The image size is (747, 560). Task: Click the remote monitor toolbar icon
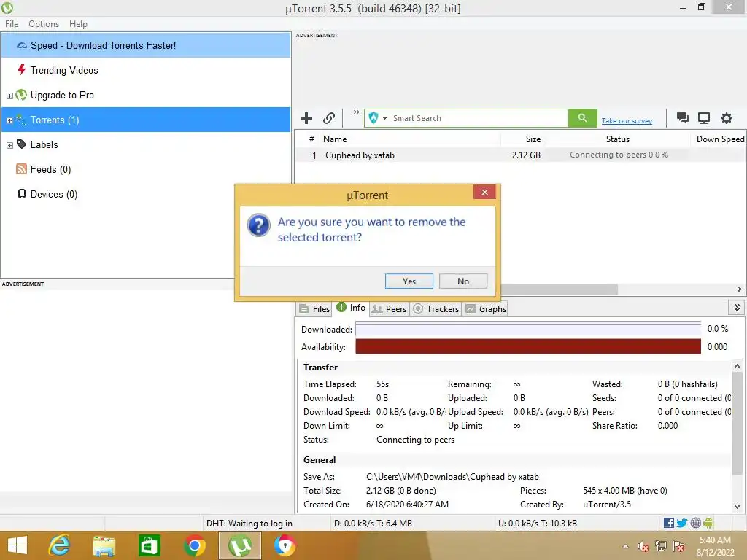pos(704,117)
